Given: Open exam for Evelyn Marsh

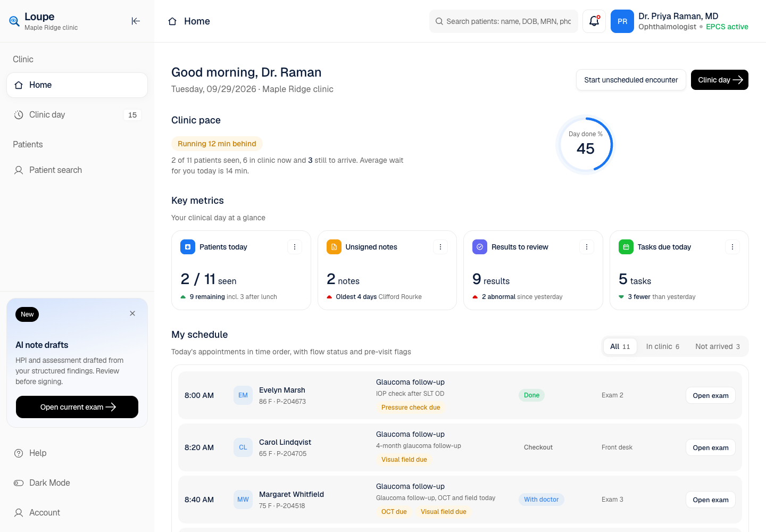Looking at the screenshot, I should (x=711, y=395).
